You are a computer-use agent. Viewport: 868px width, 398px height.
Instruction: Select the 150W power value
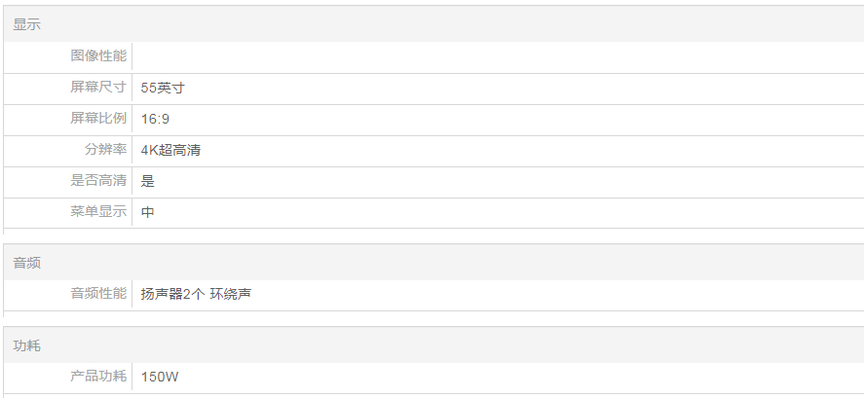pos(159,377)
